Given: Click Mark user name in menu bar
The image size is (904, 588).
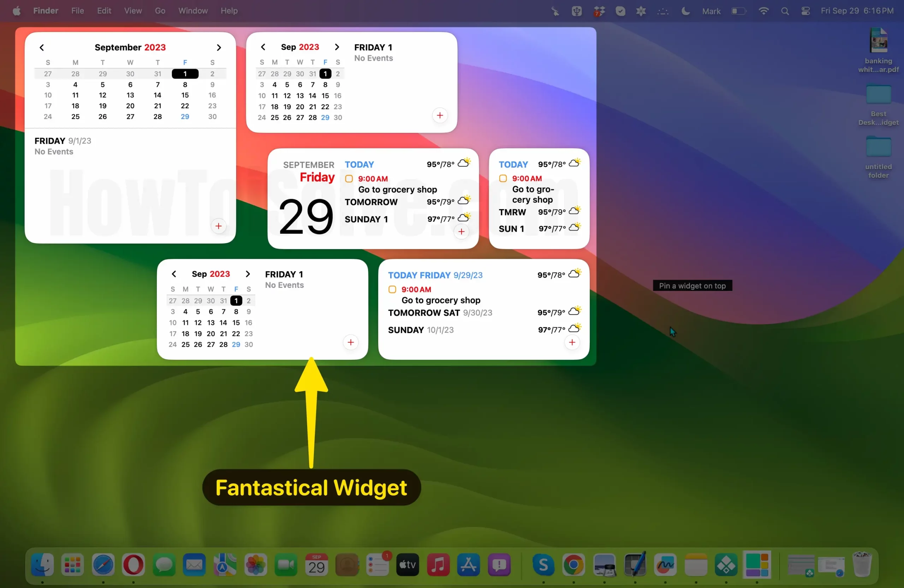Looking at the screenshot, I should [x=711, y=11].
